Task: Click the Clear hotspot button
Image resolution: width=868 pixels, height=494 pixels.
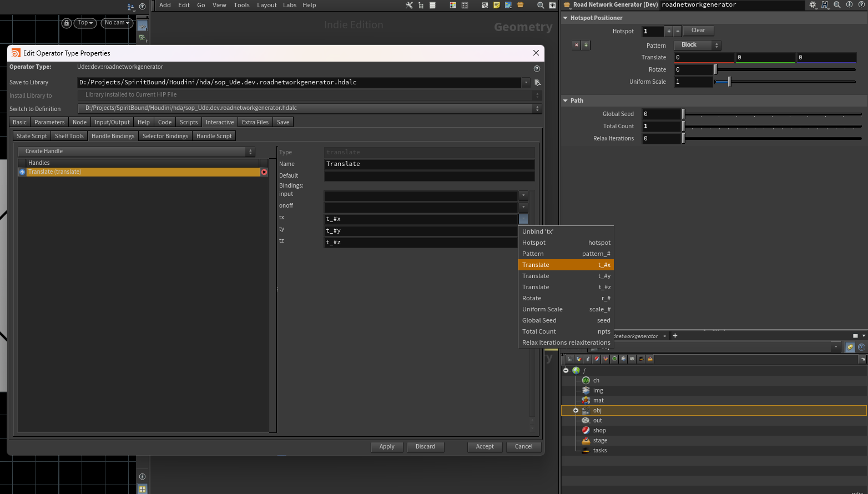Action: click(698, 31)
